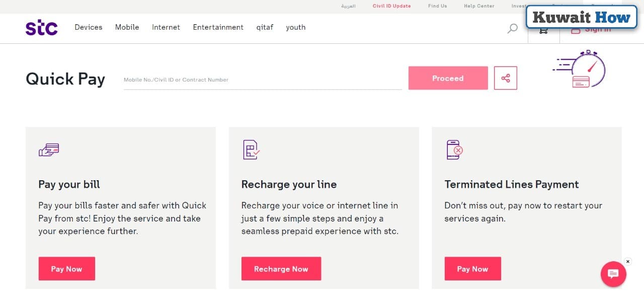This screenshot has height=293, width=644.
Task: Open the Devices menu
Action: click(x=88, y=27)
